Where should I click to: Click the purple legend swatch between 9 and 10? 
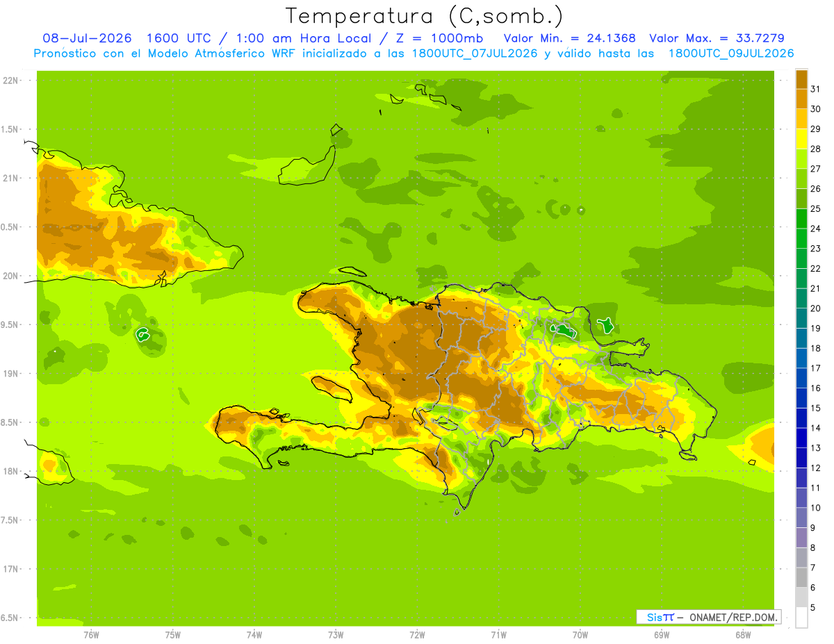tap(801, 518)
